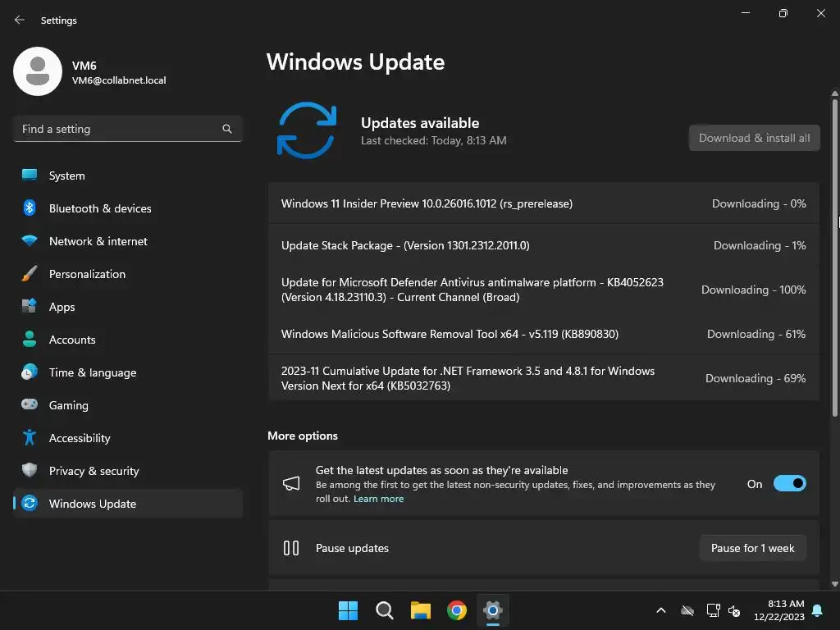Select Malicious Software Removal Tool row
This screenshot has height=630, width=840.
543,334
